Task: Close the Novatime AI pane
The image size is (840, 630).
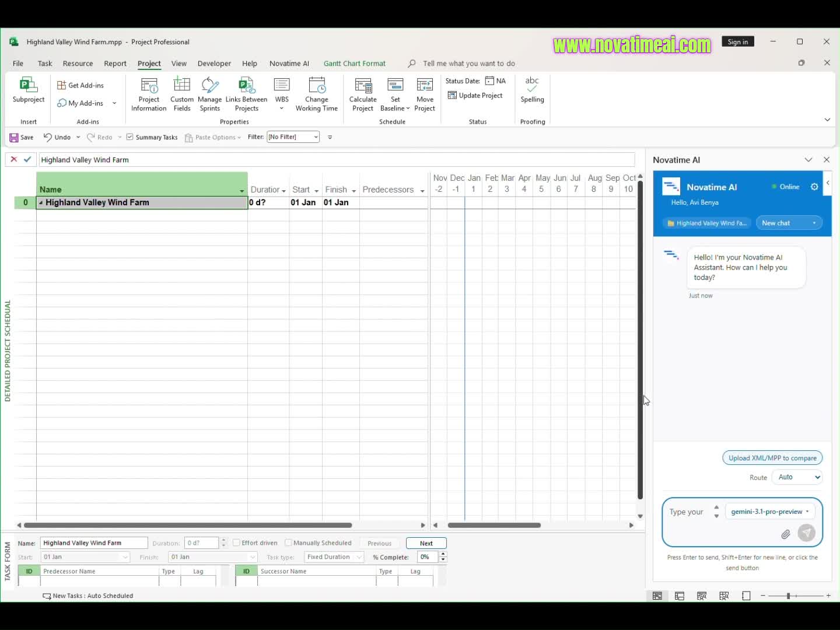Action: tap(827, 160)
